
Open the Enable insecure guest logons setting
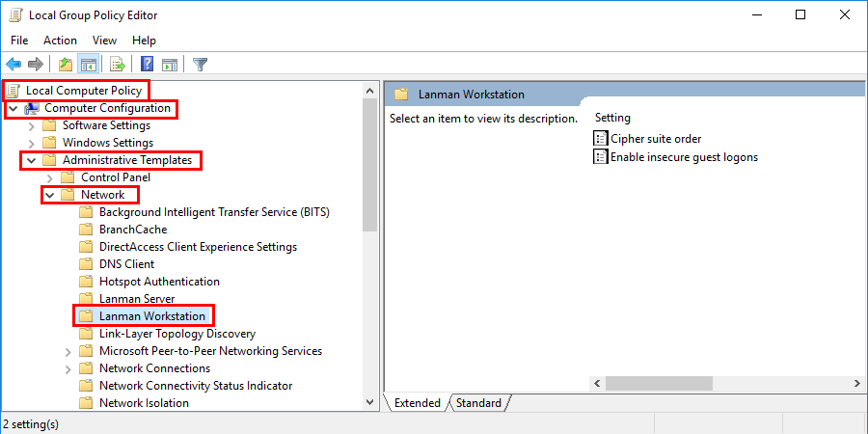684,156
